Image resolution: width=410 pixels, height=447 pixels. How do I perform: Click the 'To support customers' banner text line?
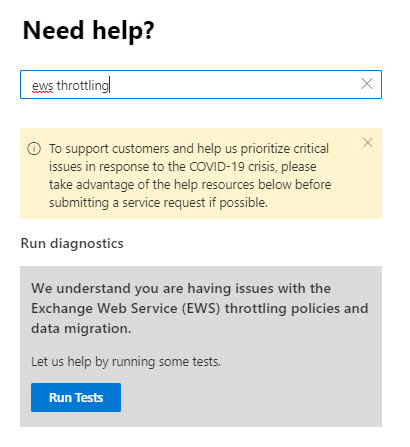point(189,149)
